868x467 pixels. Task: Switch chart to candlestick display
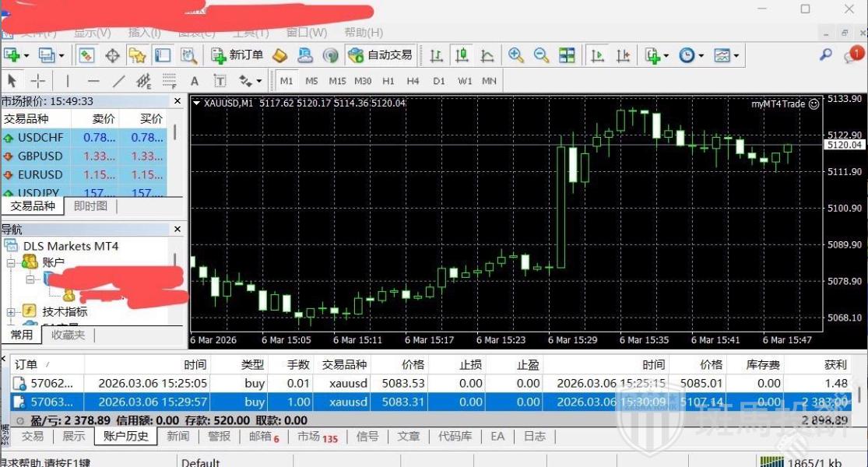[x=461, y=54]
